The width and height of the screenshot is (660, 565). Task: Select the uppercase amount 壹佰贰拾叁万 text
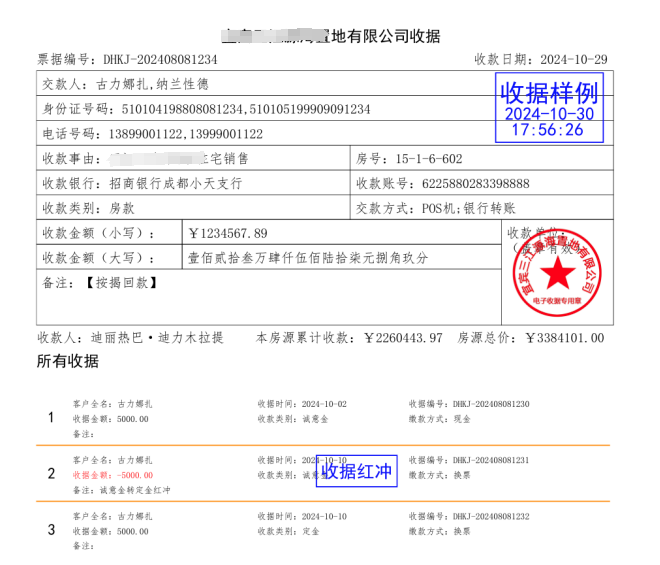227,258
